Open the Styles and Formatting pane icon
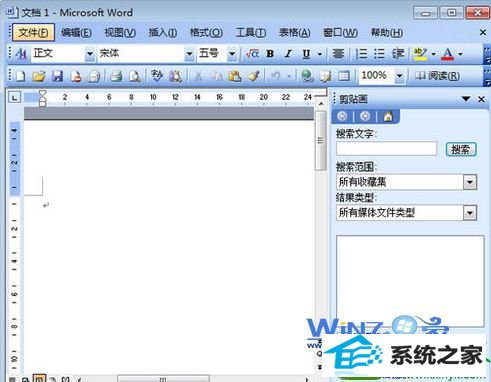The width and height of the screenshot is (491, 382). 21,53
